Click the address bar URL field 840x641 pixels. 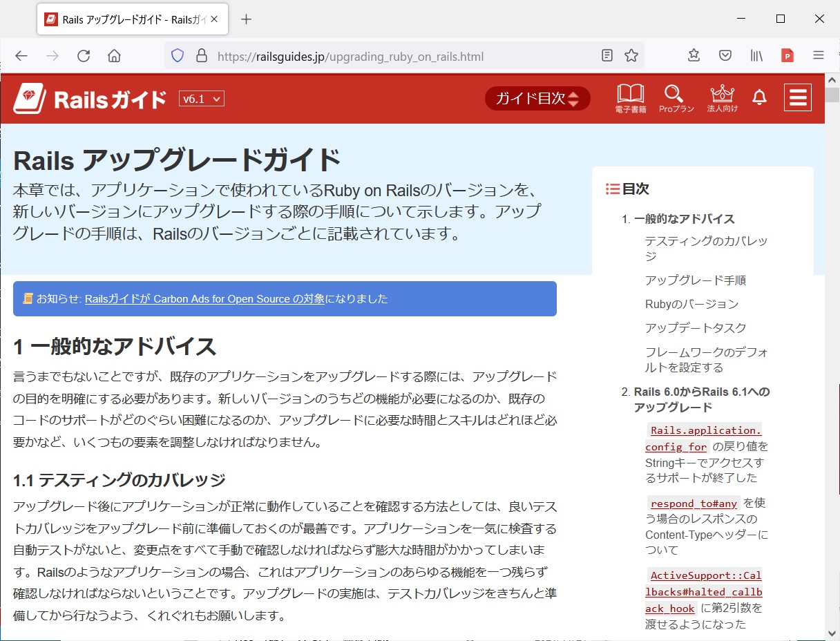pos(404,56)
